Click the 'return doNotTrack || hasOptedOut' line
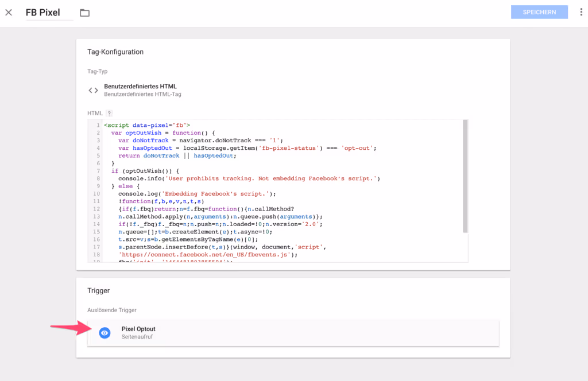This screenshot has width=588, height=381. click(177, 155)
